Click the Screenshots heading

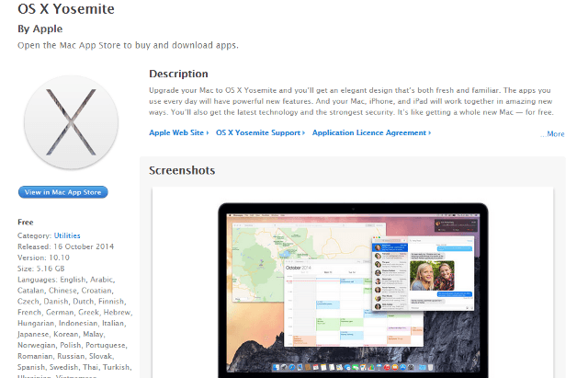coord(182,170)
